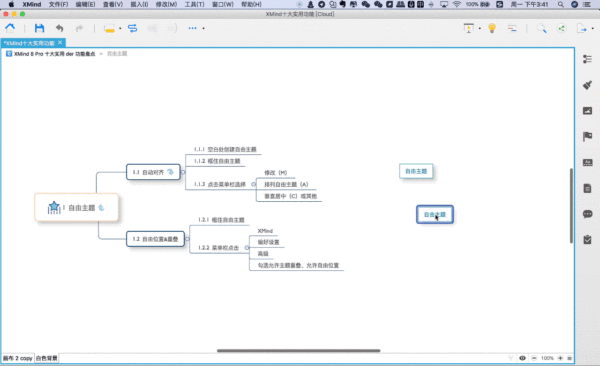Undo the last action

coord(59,28)
